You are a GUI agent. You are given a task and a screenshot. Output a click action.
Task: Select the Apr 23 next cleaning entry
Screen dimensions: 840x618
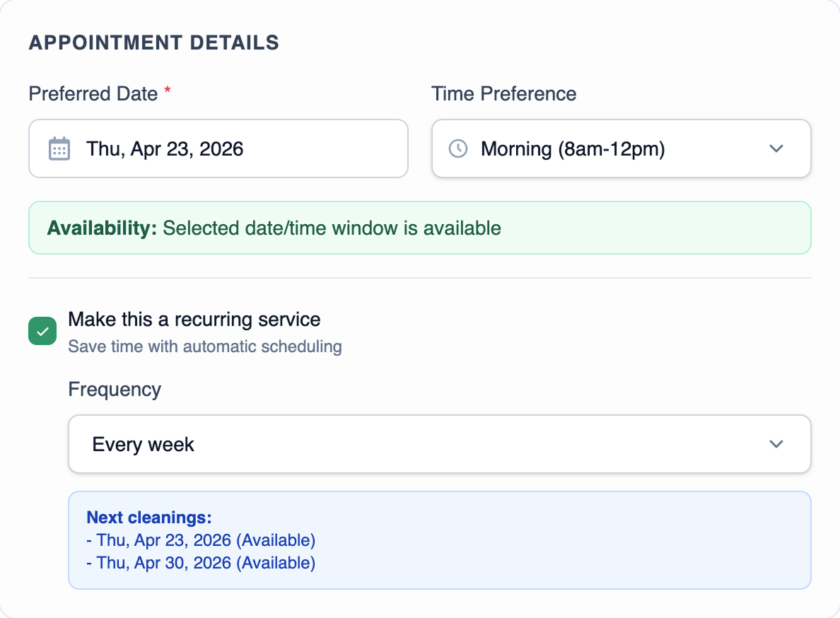point(201,540)
